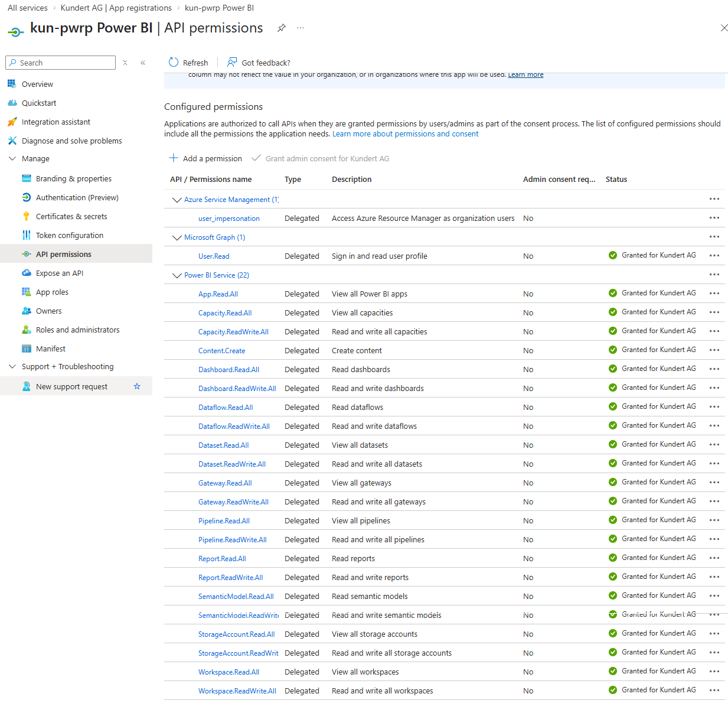This screenshot has height=710, width=728.
Task: Click the granted status checkmark for Dashboard.Read.All
Action: (613, 369)
